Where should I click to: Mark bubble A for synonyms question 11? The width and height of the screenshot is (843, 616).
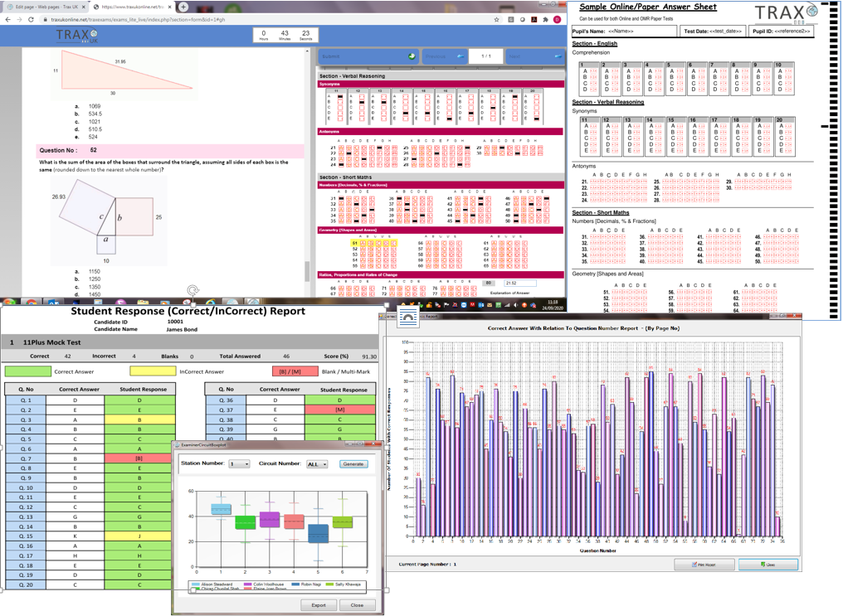point(339,97)
